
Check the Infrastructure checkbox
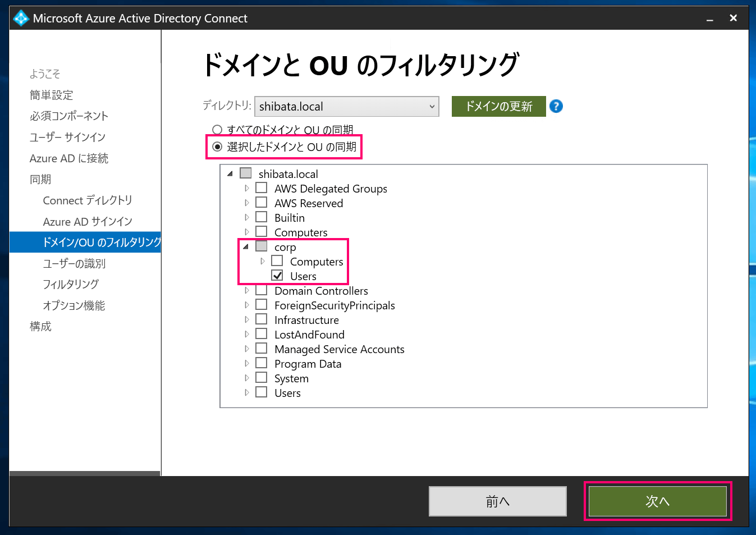coord(261,319)
